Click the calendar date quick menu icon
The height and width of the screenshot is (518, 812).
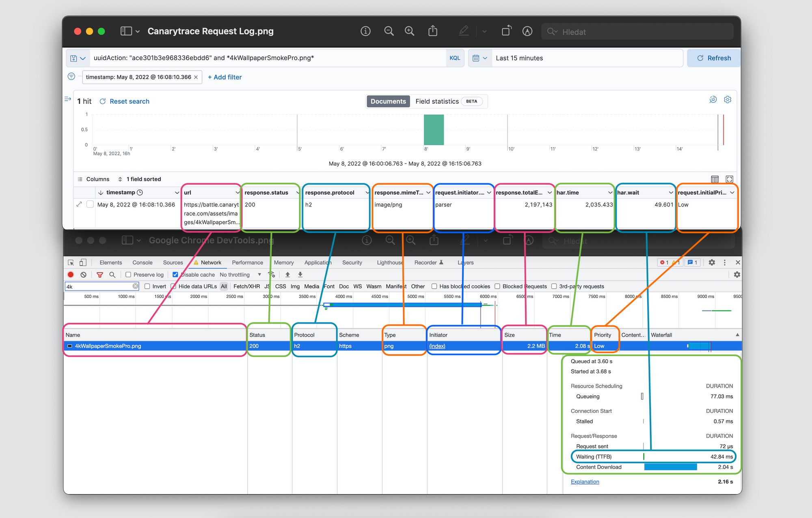[479, 58]
